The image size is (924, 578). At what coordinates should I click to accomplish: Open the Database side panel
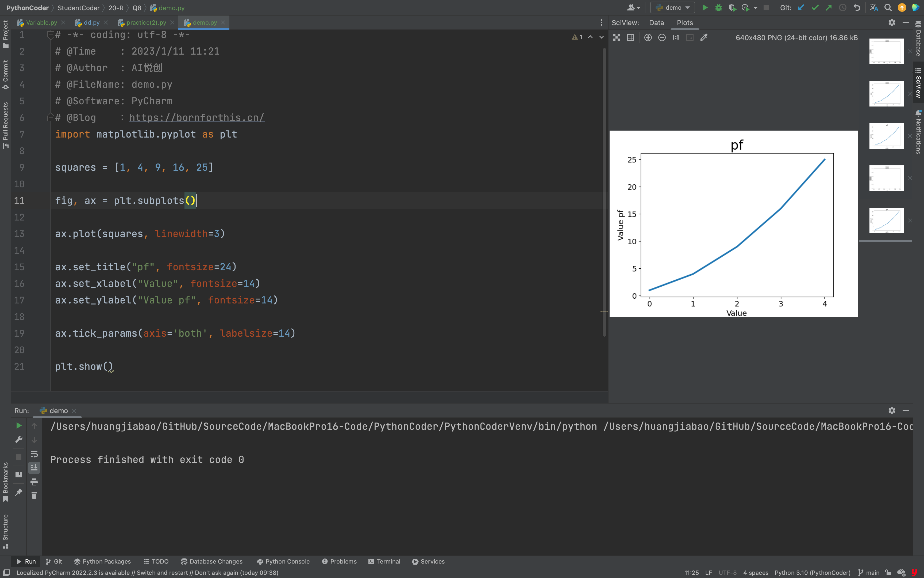pyautogui.click(x=918, y=38)
